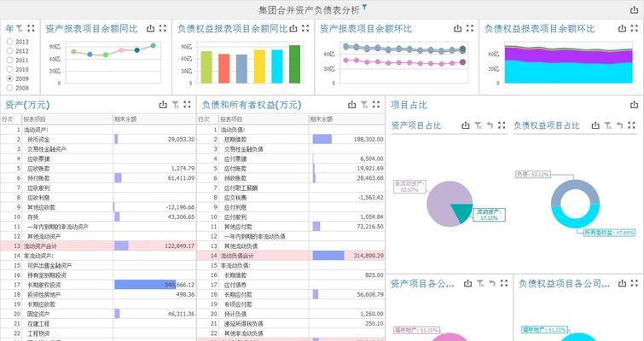Image resolution: width=644 pixels, height=341 pixels.
Task: Select year 2011 radio button
Action: [x=9, y=60]
